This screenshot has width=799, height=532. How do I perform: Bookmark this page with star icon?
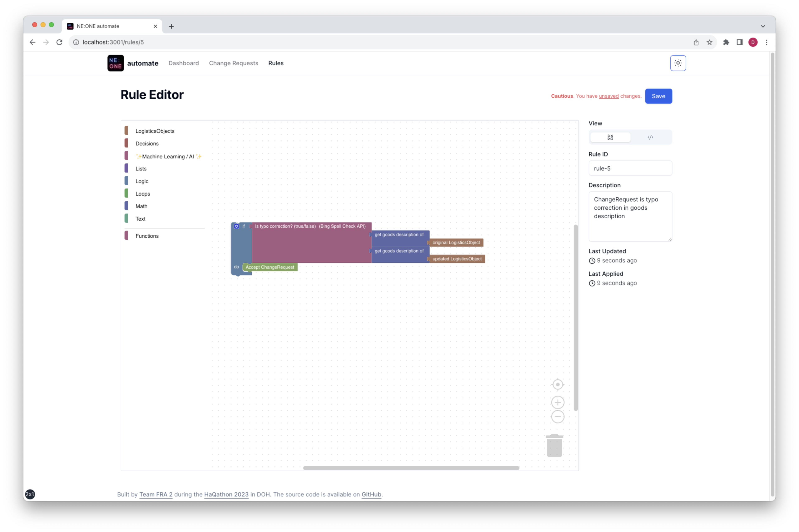709,42
